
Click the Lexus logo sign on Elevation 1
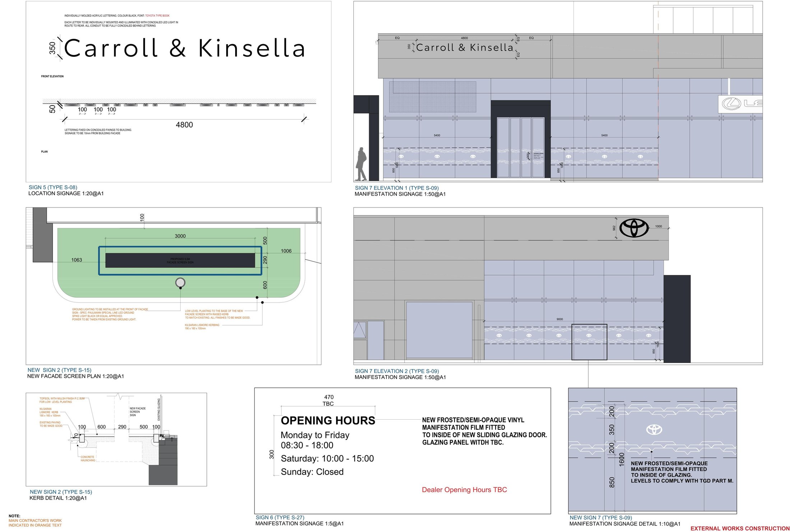point(740,104)
